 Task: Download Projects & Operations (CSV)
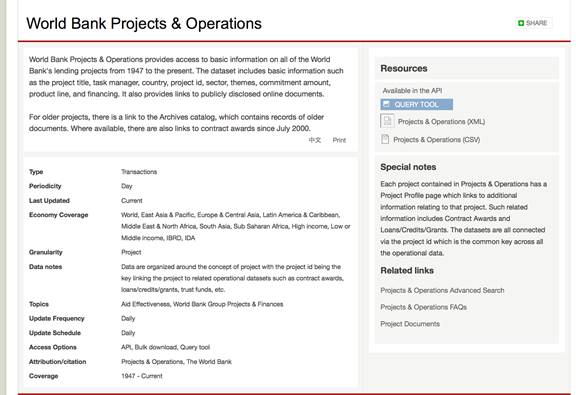pyautogui.click(x=436, y=140)
